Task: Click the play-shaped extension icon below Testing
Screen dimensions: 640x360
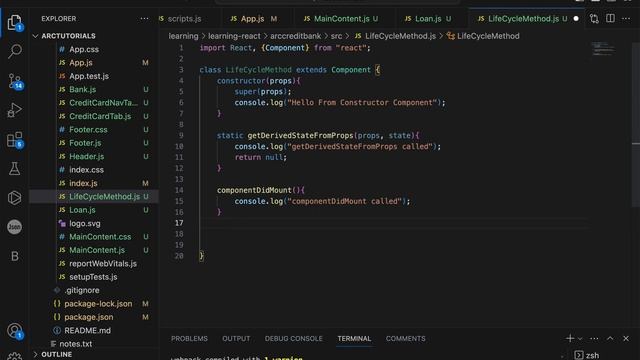Action: [x=14, y=198]
